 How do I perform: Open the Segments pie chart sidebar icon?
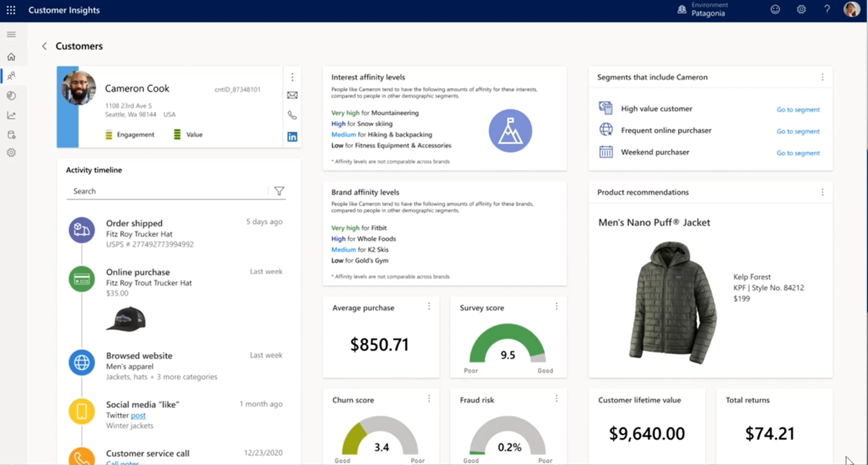pyautogui.click(x=11, y=96)
